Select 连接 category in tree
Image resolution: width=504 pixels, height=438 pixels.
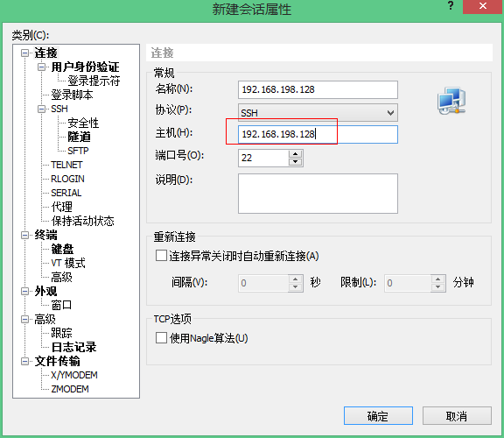[x=45, y=53]
